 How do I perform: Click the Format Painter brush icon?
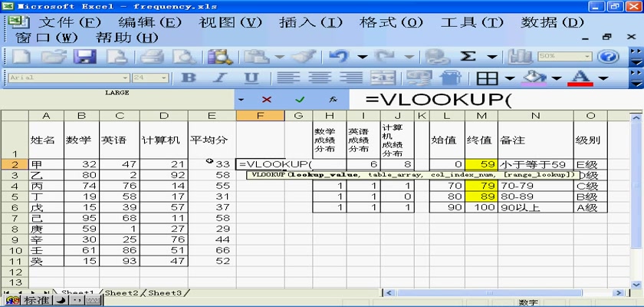(x=304, y=57)
